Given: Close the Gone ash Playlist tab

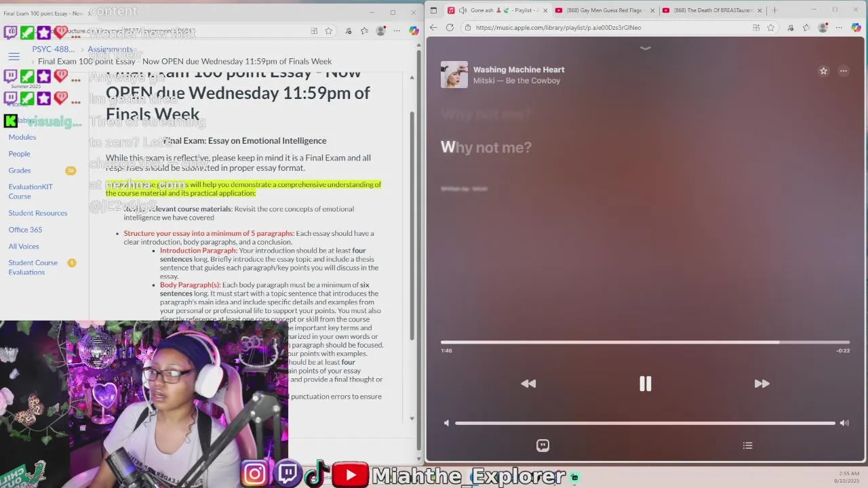Looking at the screenshot, I should point(545,10).
